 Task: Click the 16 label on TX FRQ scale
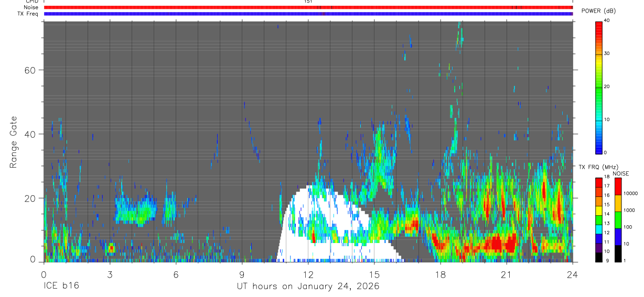[607, 195]
